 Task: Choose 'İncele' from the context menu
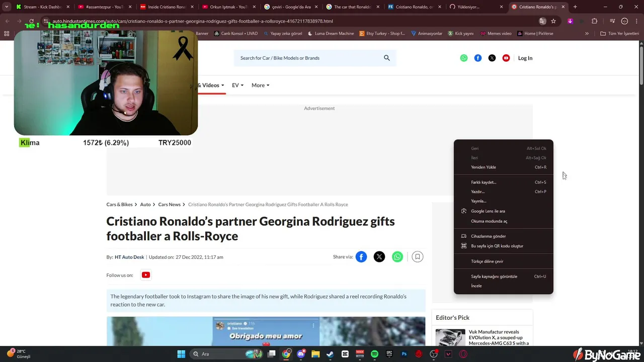503,286
